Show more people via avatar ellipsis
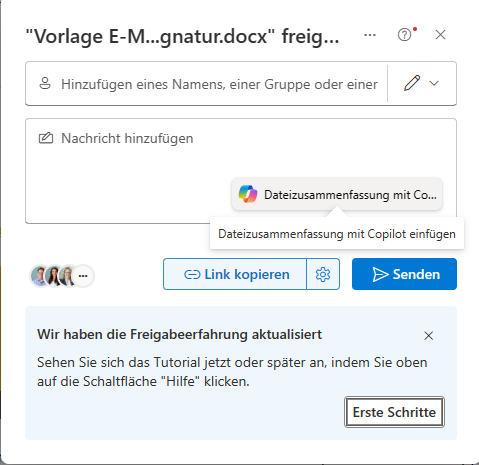Viewport: 479px width, 465px height. point(83,276)
